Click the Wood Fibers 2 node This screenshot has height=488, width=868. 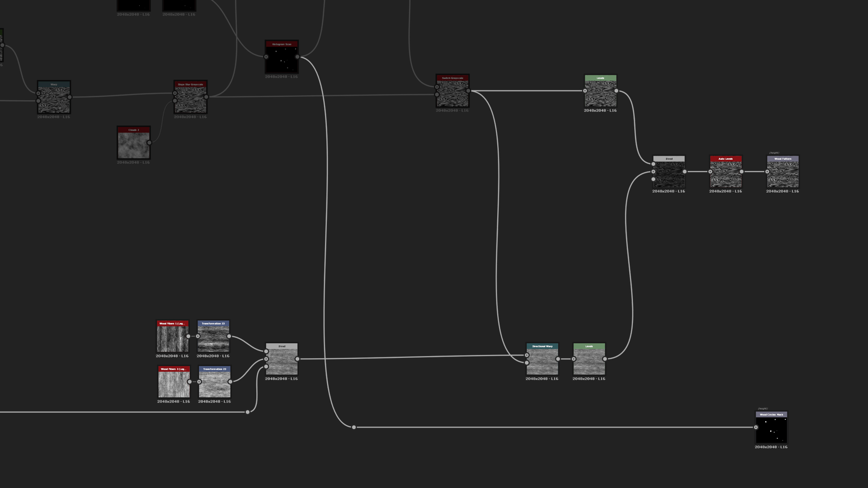coord(174,384)
